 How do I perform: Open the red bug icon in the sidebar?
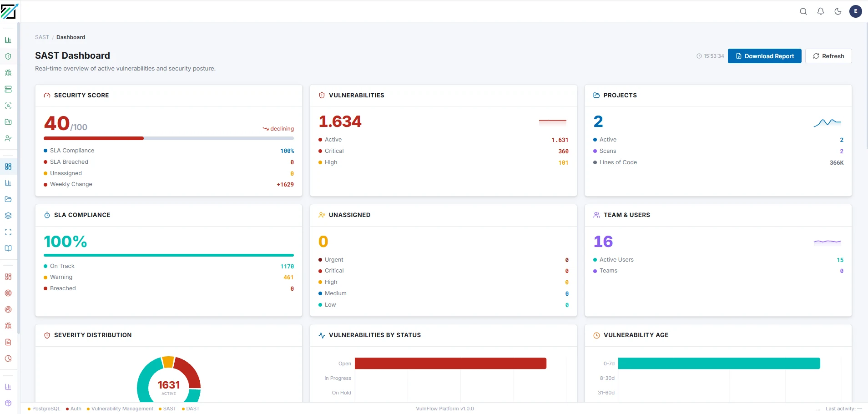[x=8, y=326]
